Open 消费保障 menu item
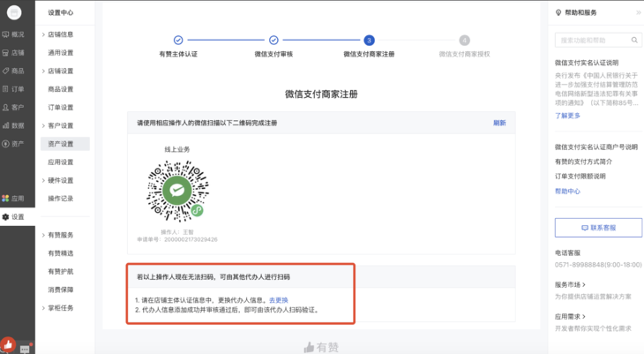Viewport: 644px width, 354px height. (x=60, y=290)
